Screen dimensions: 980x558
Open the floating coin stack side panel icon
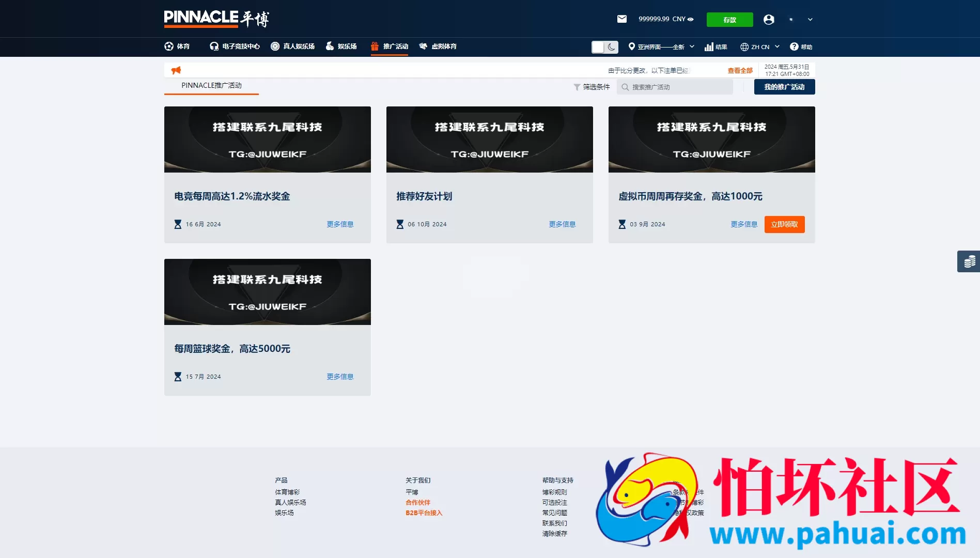969,261
